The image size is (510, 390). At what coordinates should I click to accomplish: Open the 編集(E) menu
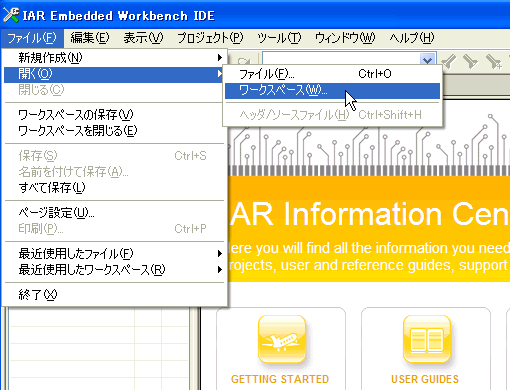click(90, 38)
